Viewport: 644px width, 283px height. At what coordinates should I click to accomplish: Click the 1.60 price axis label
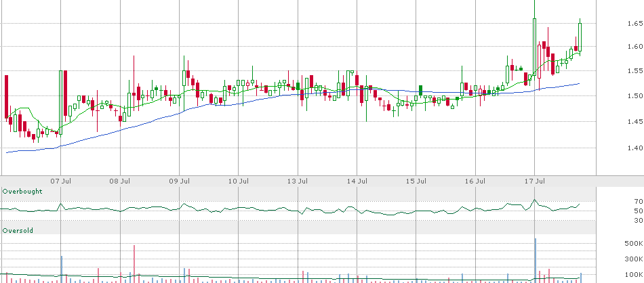[x=635, y=46]
